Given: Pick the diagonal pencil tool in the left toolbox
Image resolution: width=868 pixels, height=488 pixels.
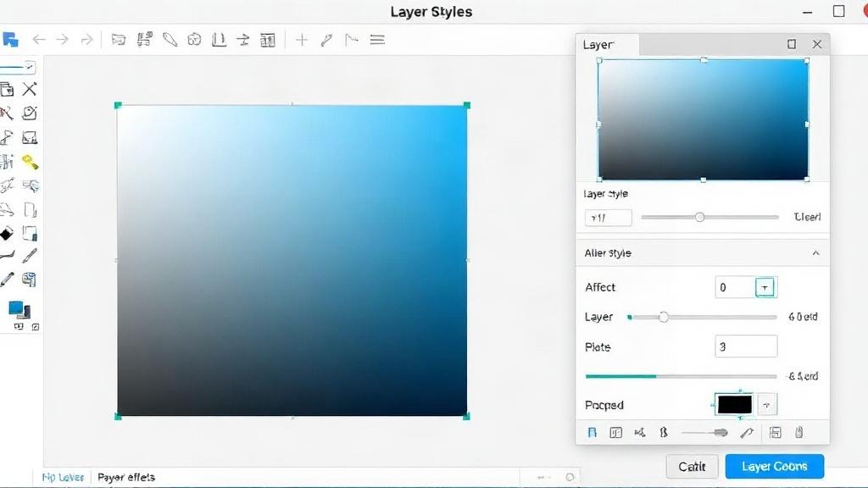Looking at the screenshot, I should pos(30,256).
